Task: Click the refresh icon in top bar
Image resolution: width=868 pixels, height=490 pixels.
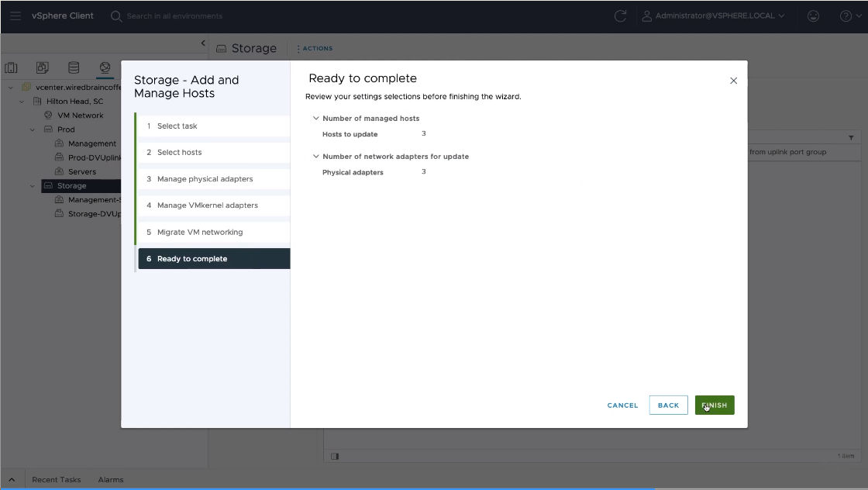Action: coord(619,16)
